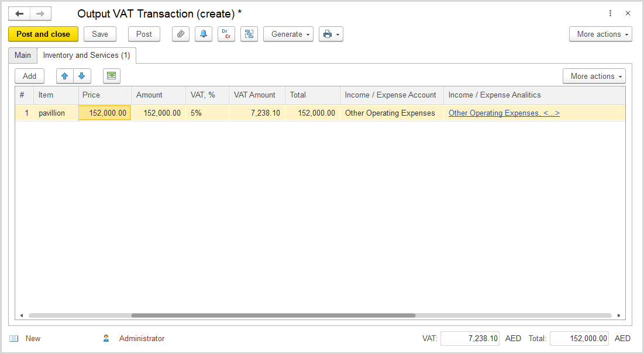Close the Output VAT Transaction form

coord(628,13)
